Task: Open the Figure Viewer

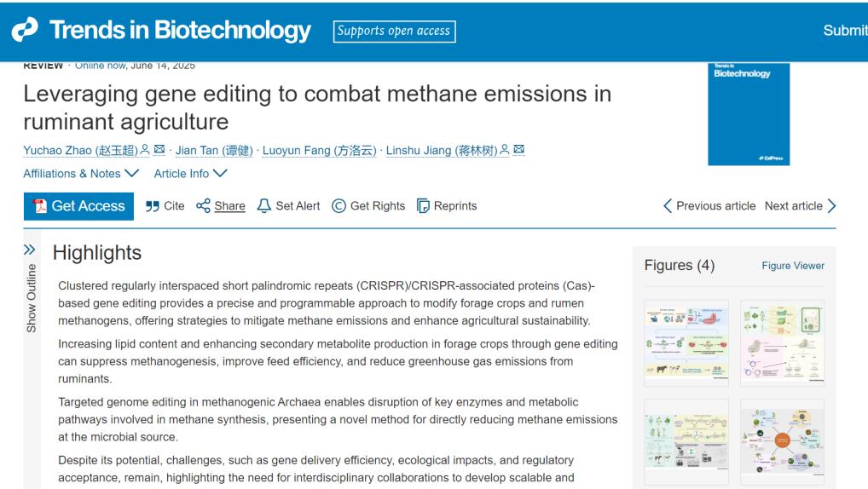Action: (792, 266)
